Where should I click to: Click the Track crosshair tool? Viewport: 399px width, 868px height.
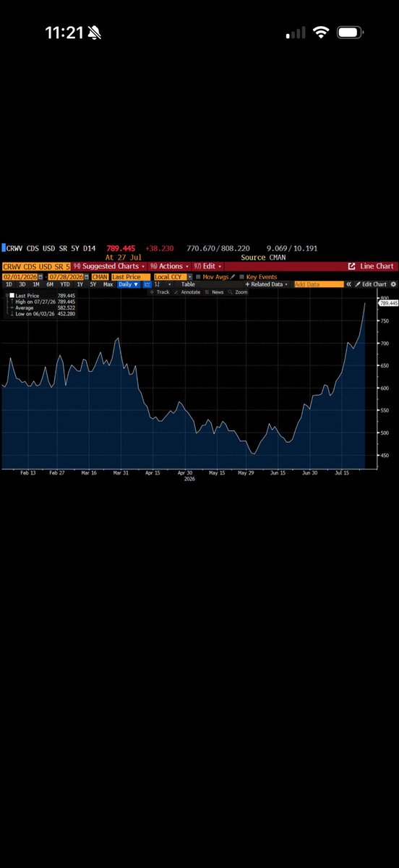159,292
